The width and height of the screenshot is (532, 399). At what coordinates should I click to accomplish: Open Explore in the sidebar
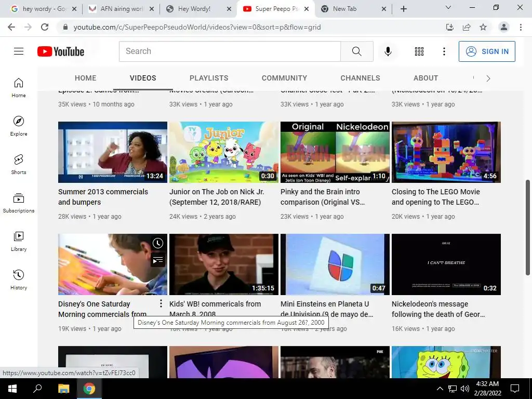(x=19, y=126)
